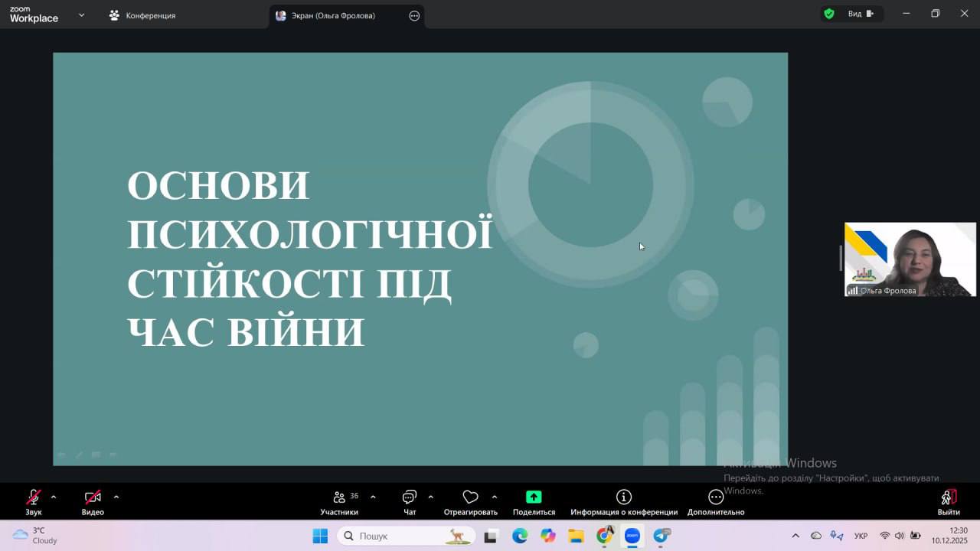The height and width of the screenshot is (551, 980).
Task: Toggle the УКР keyboard language indicator
Action: [x=861, y=536]
